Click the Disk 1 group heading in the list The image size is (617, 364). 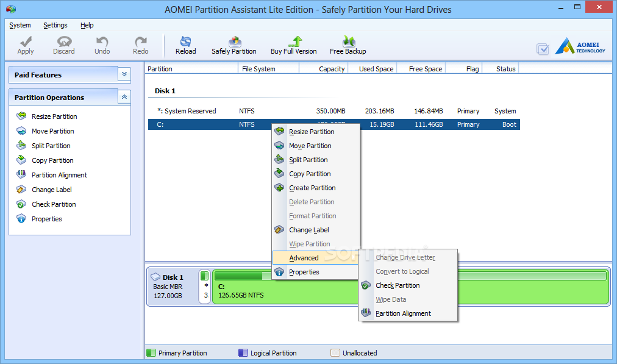pos(165,91)
